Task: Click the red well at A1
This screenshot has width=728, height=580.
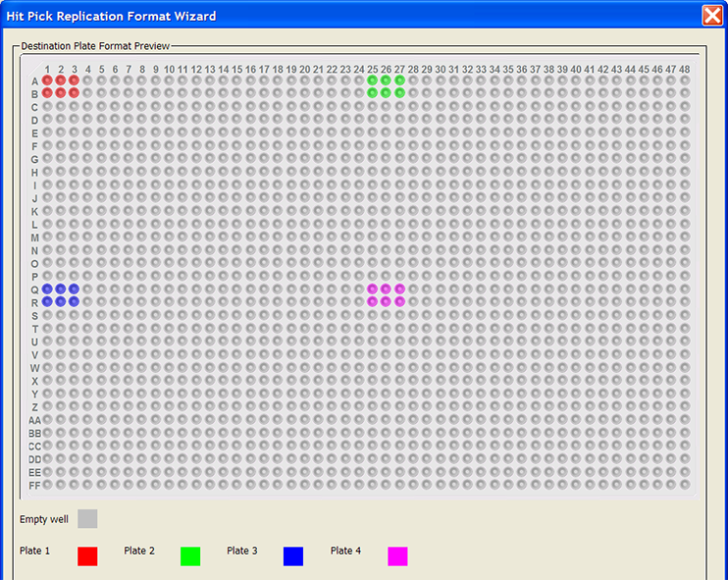Action: (47, 80)
